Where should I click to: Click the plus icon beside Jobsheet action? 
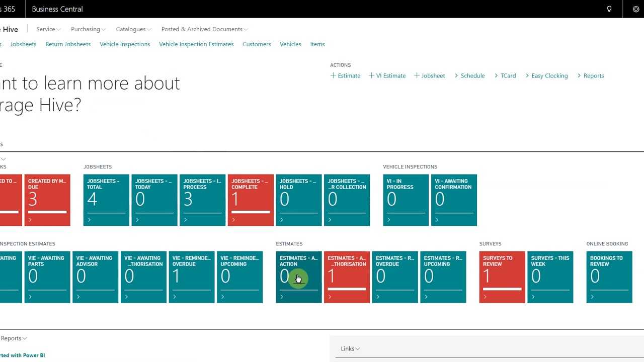click(x=417, y=75)
